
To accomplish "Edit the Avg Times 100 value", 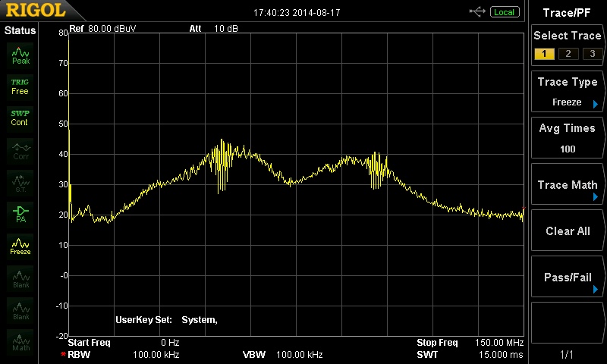I will 567,138.
